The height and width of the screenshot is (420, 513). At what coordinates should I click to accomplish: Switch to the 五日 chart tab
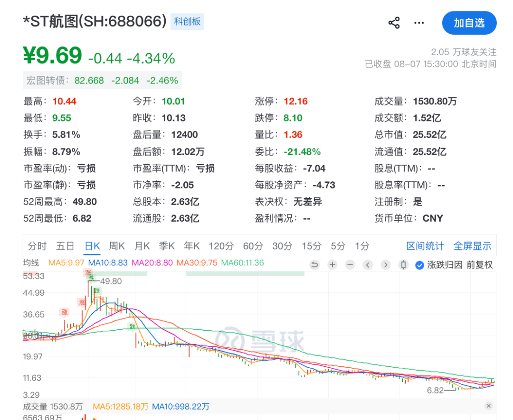coord(65,246)
